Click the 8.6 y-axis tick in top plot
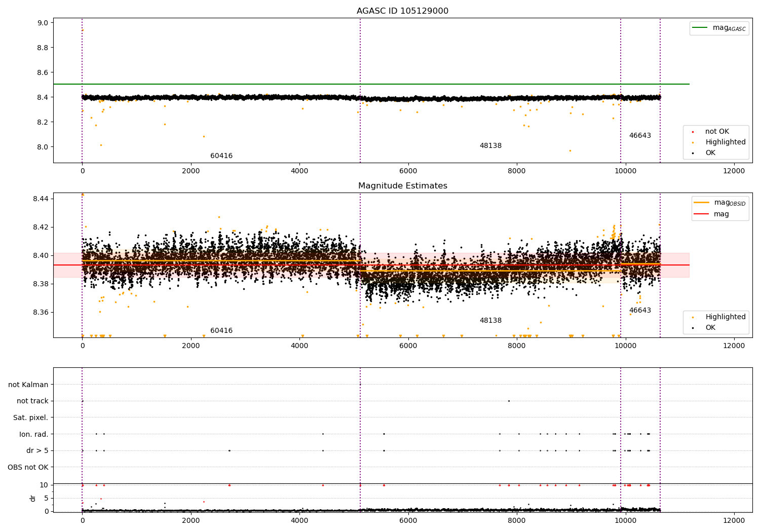This screenshot has width=760, height=532. click(43, 72)
